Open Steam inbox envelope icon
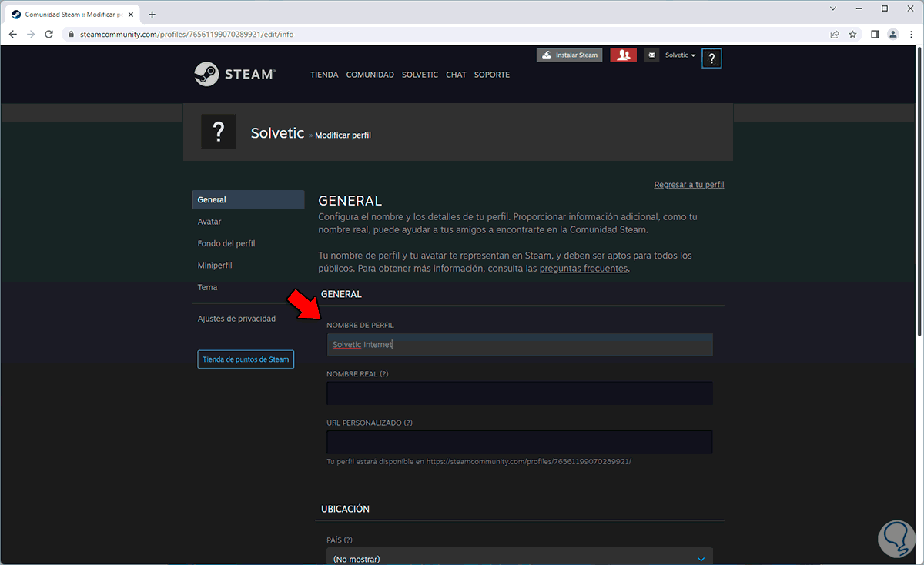Viewport: 924px width, 565px height. pos(652,55)
